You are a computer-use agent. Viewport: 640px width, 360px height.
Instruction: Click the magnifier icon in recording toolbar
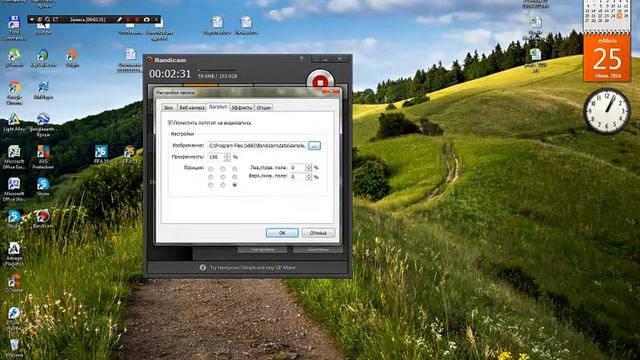tap(47, 20)
